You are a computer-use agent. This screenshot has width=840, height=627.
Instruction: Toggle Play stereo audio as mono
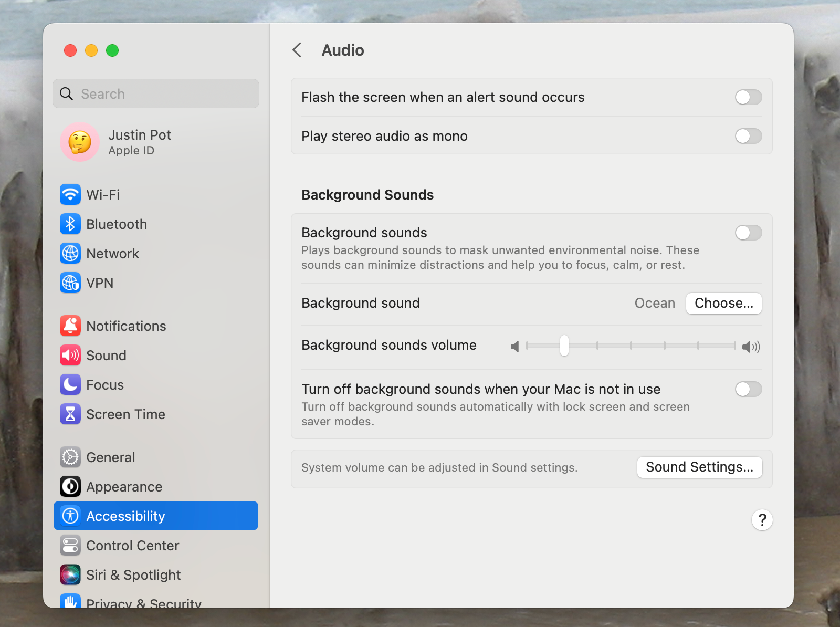click(x=748, y=136)
